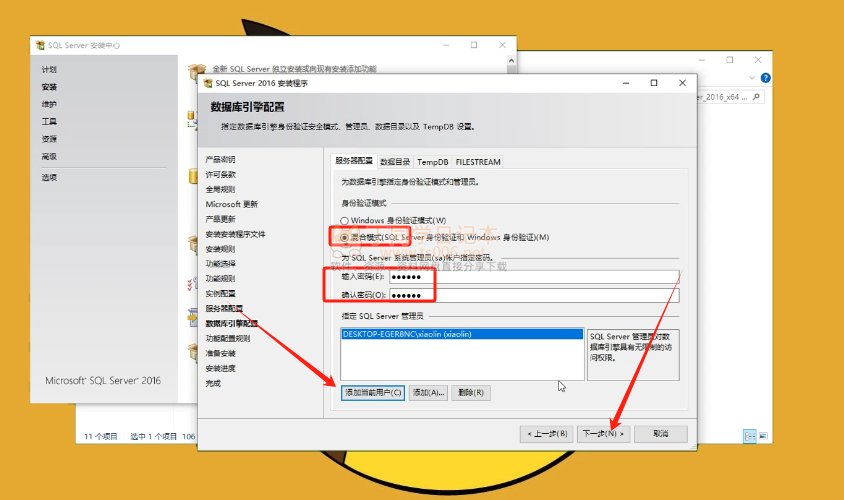Open the blue help icon in File Explorer
The image size is (844, 500).
pyautogui.click(x=765, y=78)
